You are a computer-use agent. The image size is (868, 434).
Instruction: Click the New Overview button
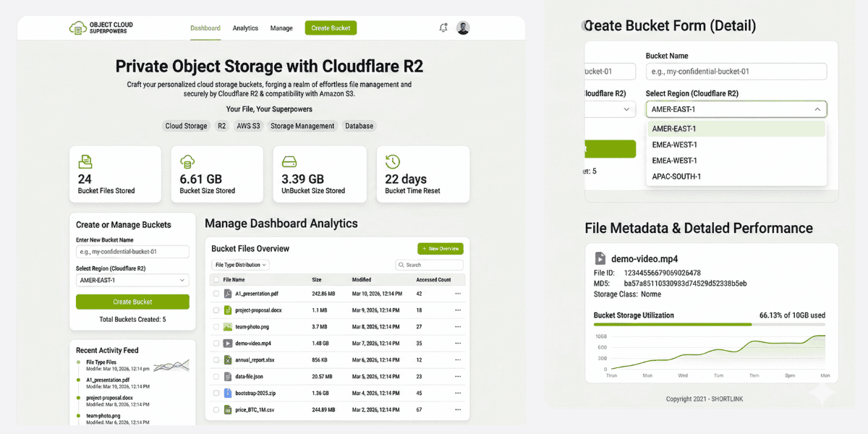click(440, 249)
